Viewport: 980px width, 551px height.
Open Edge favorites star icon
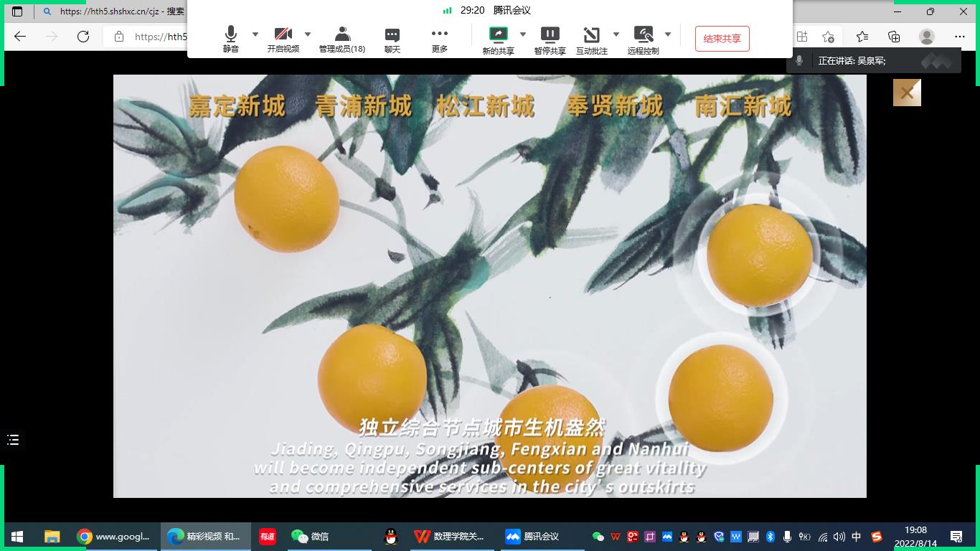tap(862, 37)
